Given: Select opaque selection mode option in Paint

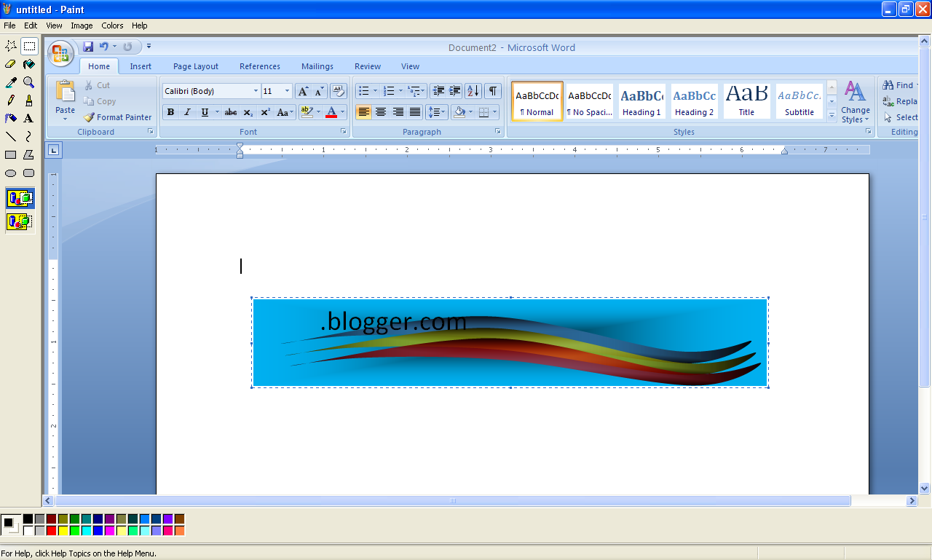Looking at the screenshot, I should (20, 198).
